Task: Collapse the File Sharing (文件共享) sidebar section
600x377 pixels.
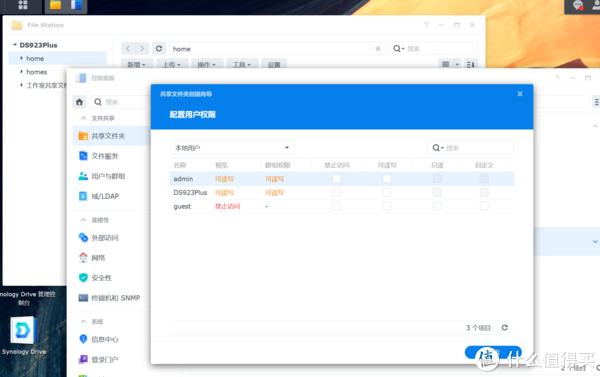Action: point(83,118)
